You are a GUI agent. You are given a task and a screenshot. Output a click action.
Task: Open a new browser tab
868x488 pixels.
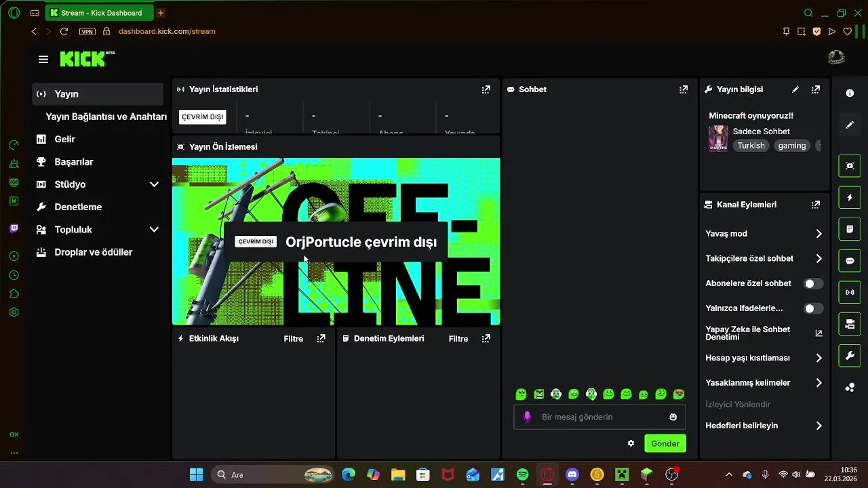(161, 13)
